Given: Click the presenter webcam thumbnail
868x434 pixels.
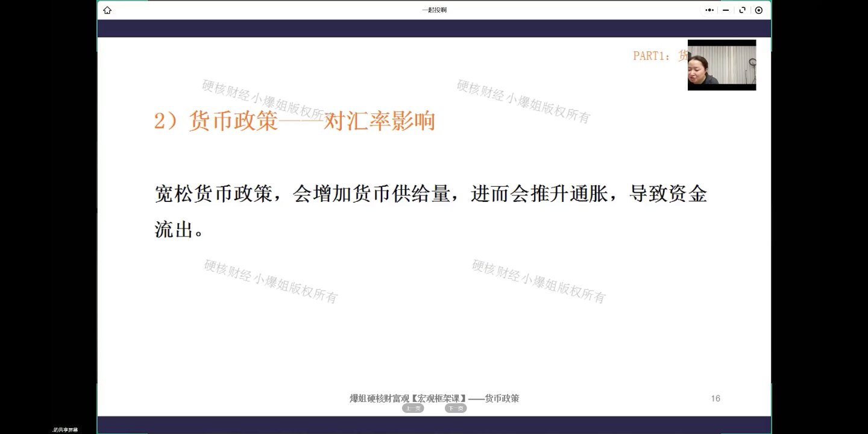Looking at the screenshot, I should 722,65.
